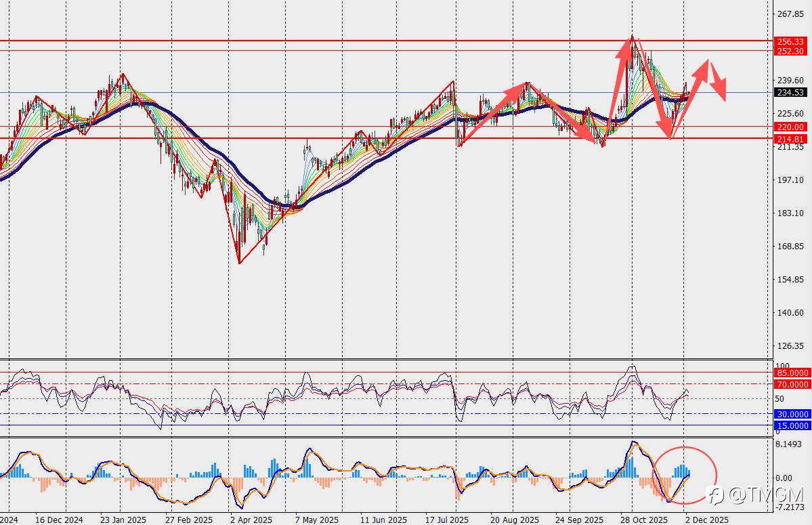Viewport: 812px width, 525px height.
Task: Click the 126.35 price axis value
Action: coord(791,345)
